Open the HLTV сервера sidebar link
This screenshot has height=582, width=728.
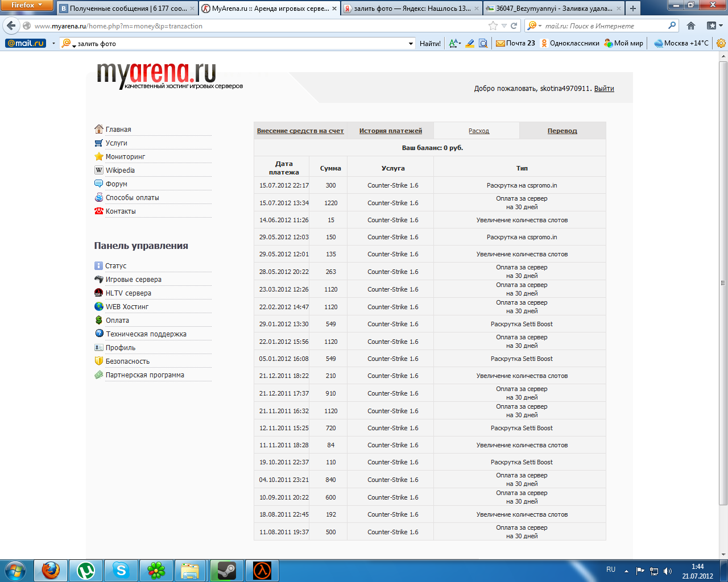pyautogui.click(x=129, y=293)
